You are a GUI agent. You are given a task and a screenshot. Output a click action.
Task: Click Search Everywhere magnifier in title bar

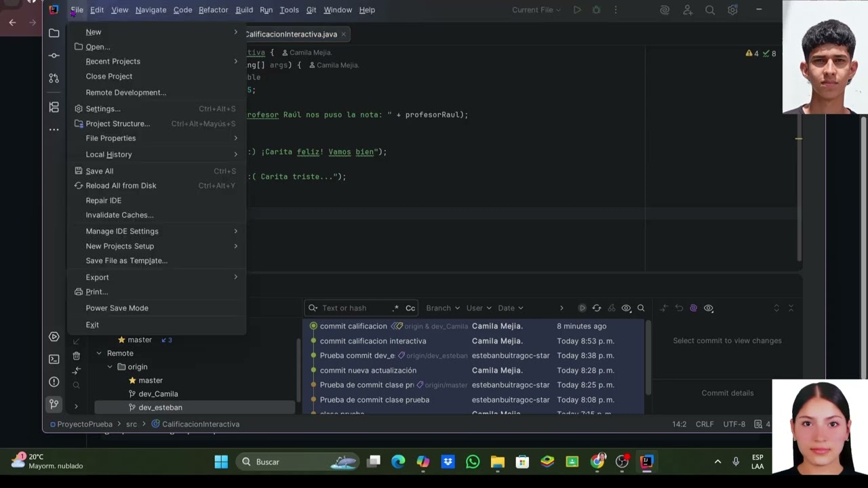[710, 10]
